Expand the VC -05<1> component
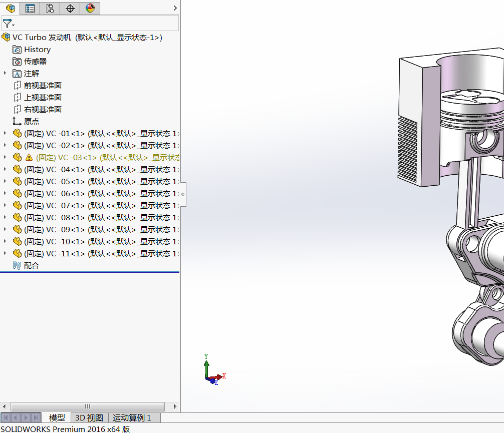504x433 pixels. [5, 181]
